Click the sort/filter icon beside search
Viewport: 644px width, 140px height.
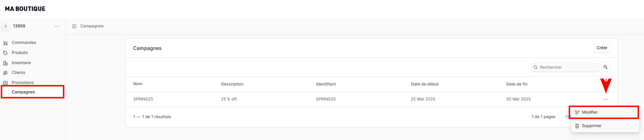pos(605,67)
